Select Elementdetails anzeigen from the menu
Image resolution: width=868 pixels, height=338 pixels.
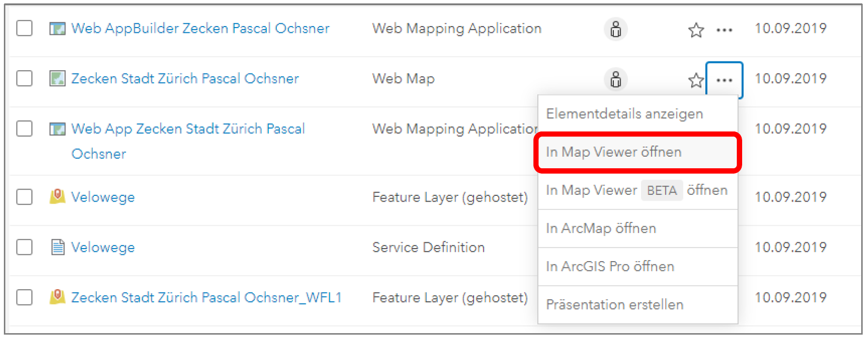[624, 114]
